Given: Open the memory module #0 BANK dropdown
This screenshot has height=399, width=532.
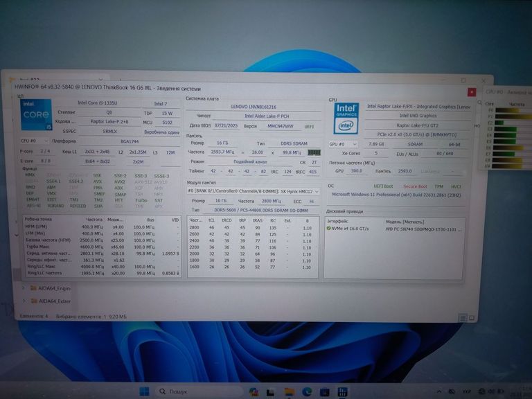Looking at the screenshot, I should (x=253, y=192).
